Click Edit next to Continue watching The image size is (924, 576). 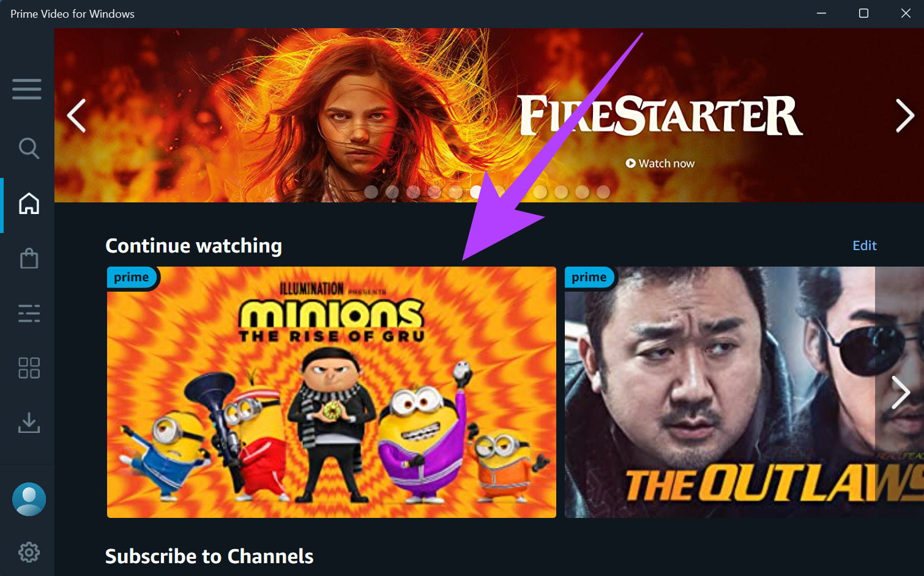(x=865, y=245)
